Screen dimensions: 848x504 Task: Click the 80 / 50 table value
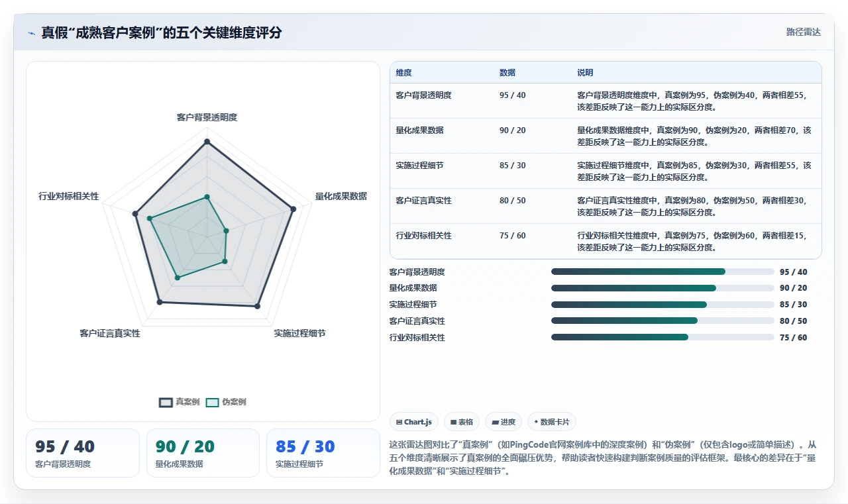tap(513, 201)
